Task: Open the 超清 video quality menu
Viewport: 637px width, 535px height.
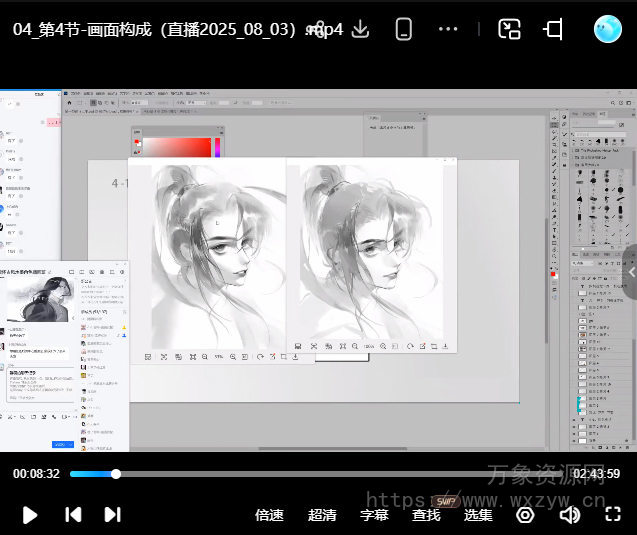Action: tap(322, 515)
